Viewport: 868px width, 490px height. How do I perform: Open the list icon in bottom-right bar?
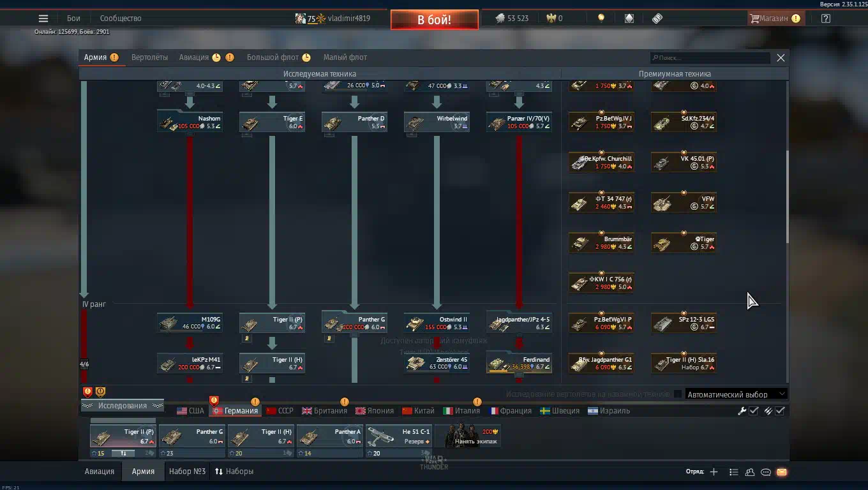[x=734, y=472]
